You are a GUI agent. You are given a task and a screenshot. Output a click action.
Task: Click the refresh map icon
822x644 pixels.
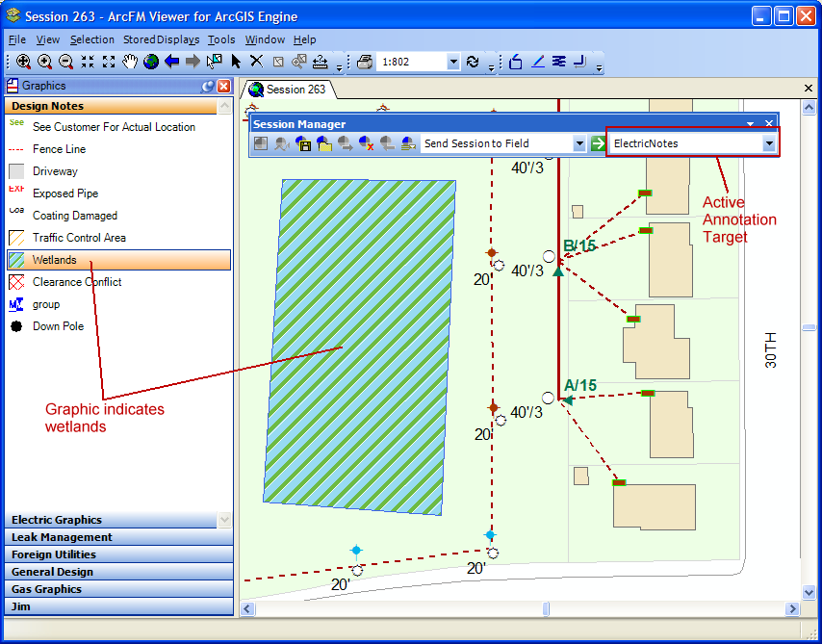(x=473, y=62)
